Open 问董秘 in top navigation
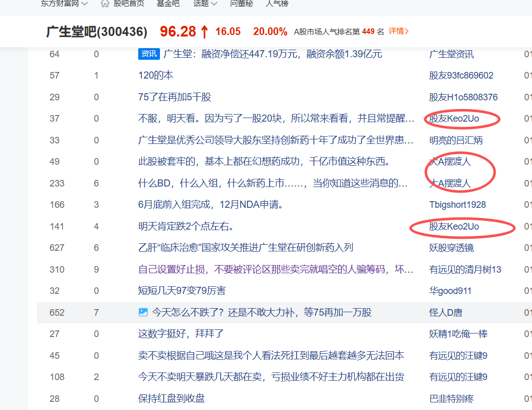532x410 pixels. click(241, 4)
